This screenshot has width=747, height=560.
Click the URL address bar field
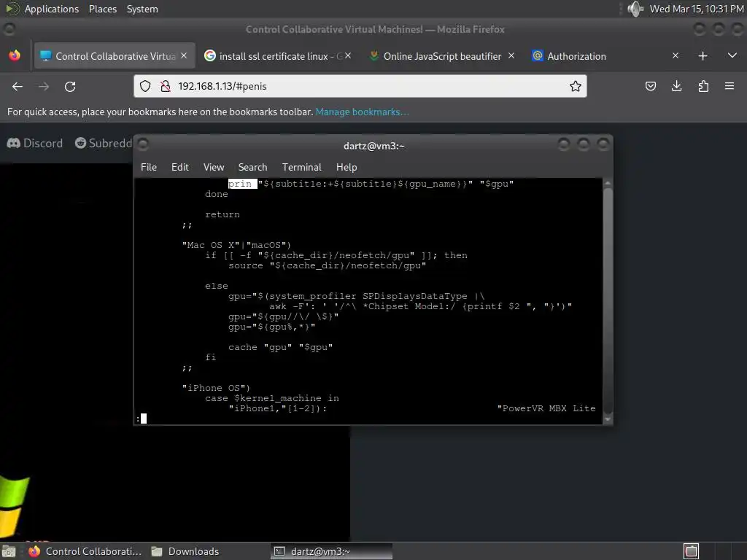[360, 86]
